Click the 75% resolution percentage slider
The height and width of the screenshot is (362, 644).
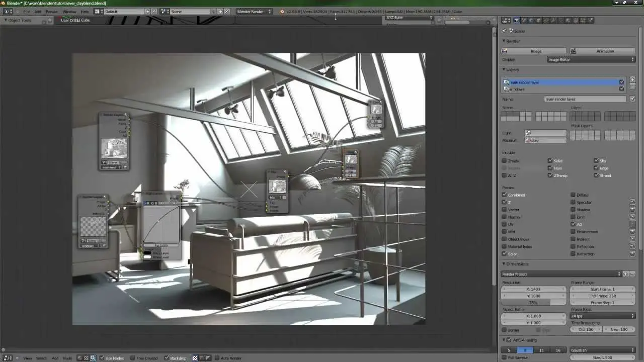[x=534, y=303]
